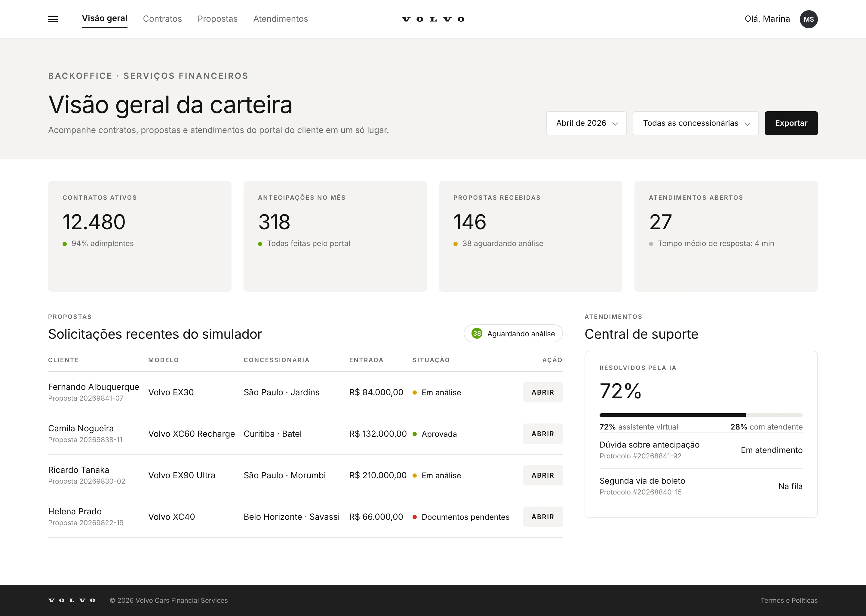Click ABRIR on Helena Prado row
This screenshot has width=866, height=616.
543,517
